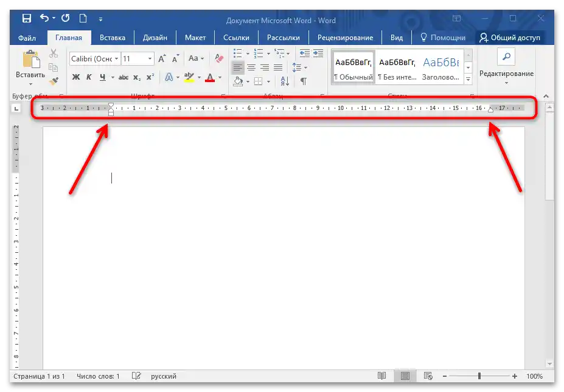The image size is (564, 392).
Task: Expand the styles gallery more arrow
Action: coord(468,80)
